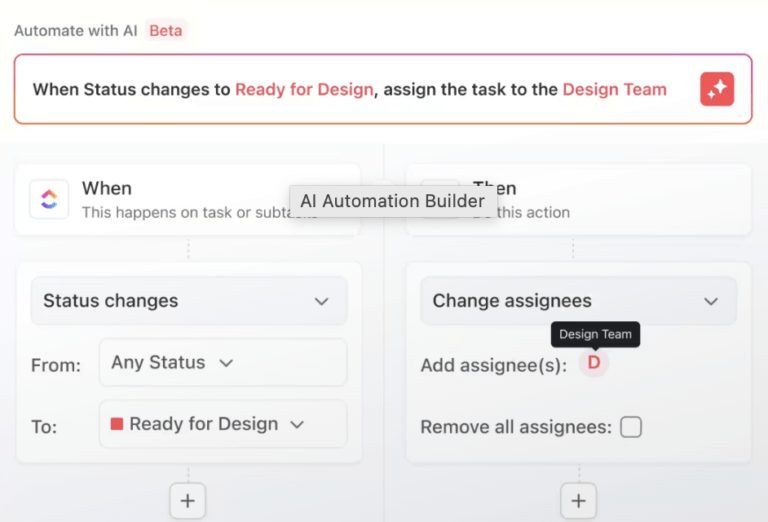Click the Beta badge

click(x=166, y=30)
